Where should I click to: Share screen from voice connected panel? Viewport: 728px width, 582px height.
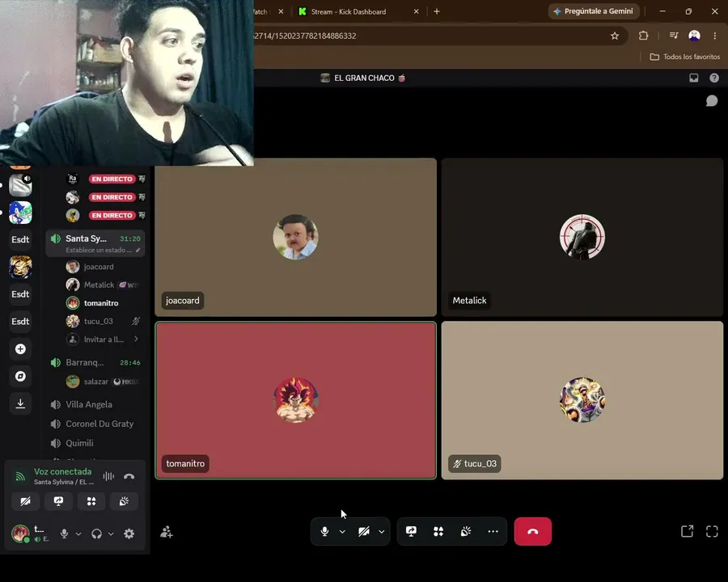[58, 501]
